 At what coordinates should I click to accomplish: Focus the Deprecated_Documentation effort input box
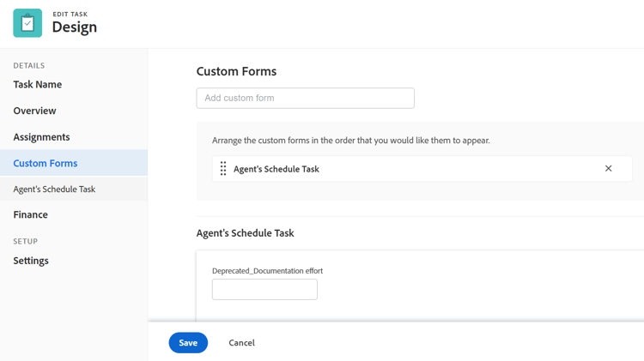click(x=264, y=289)
